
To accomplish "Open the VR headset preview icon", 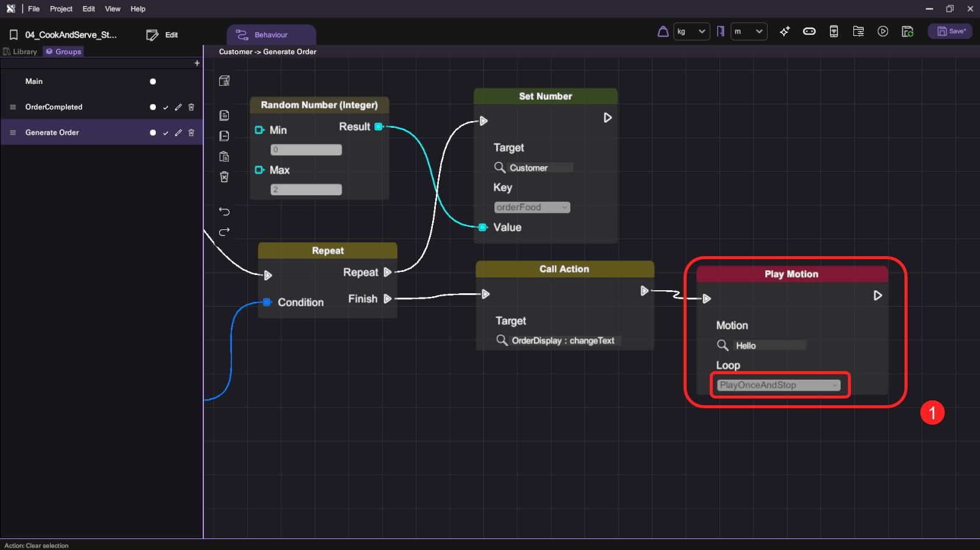I will click(809, 32).
